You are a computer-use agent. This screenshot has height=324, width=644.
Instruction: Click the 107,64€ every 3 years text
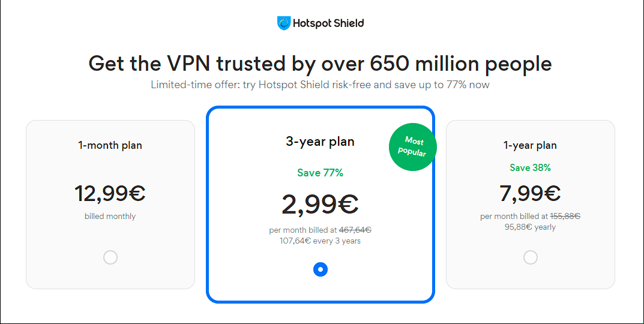(x=320, y=241)
